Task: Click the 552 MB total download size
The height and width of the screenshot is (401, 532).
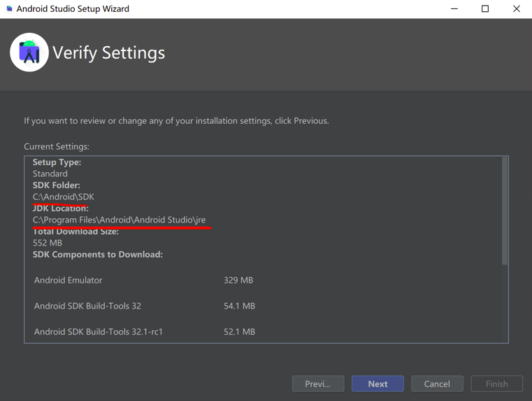Action: [48, 243]
